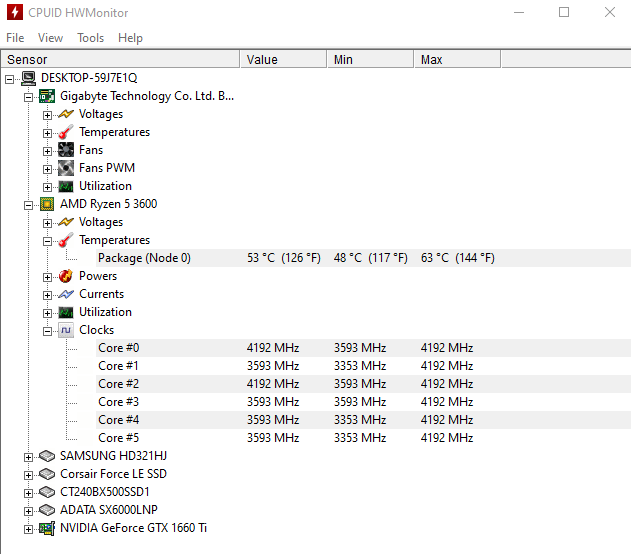Expand the Ryzen Voltages node

coord(47,223)
